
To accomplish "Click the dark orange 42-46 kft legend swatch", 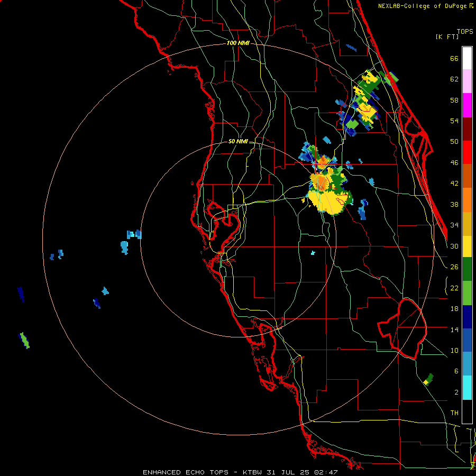I will 467,176.
